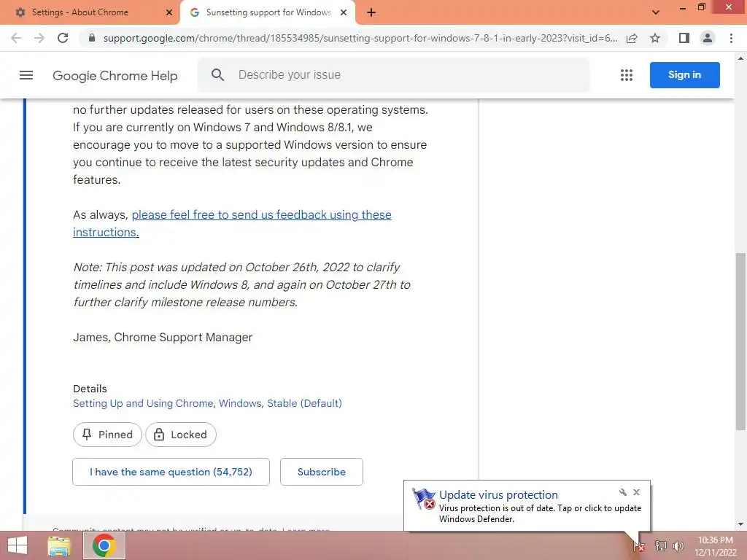
Task: Share this page icon
Action: [632, 38]
